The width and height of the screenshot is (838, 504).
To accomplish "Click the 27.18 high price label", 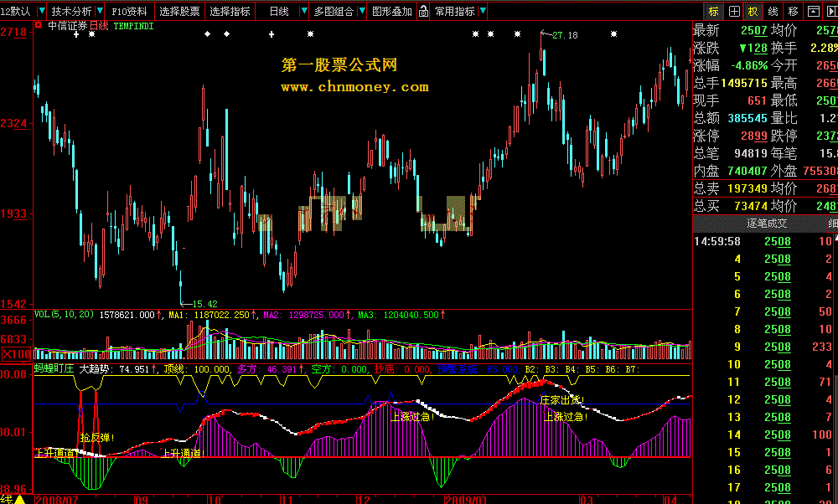I will [564, 35].
